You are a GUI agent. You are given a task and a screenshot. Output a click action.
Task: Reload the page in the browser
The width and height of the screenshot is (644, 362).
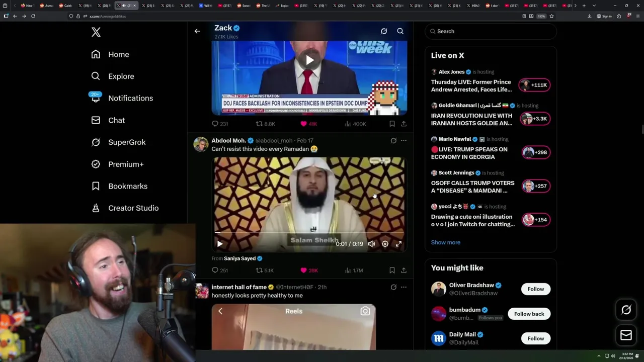point(33,16)
